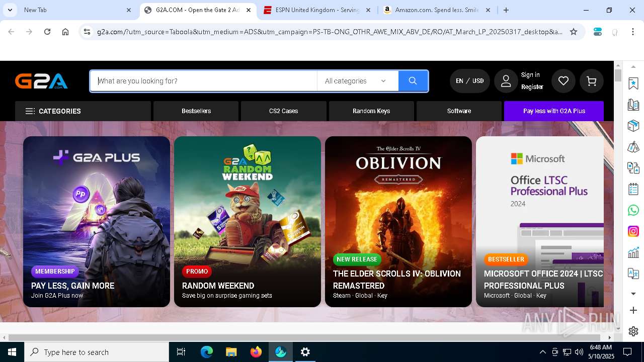The width and height of the screenshot is (644, 362).
Task: Open the task checklist sidebar icon
Action: click(633, 189)
